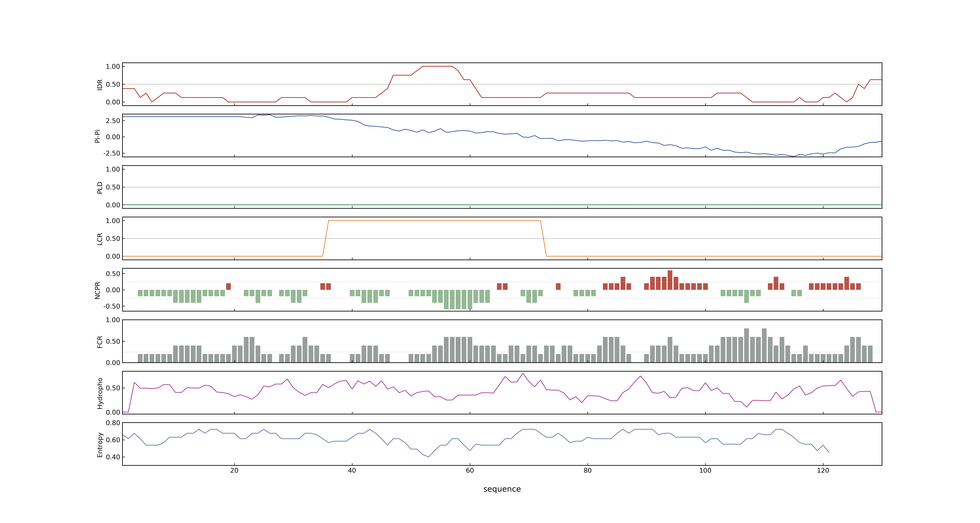Click x-axis tick label 120

pyautogui.click(x=823, y=470)
